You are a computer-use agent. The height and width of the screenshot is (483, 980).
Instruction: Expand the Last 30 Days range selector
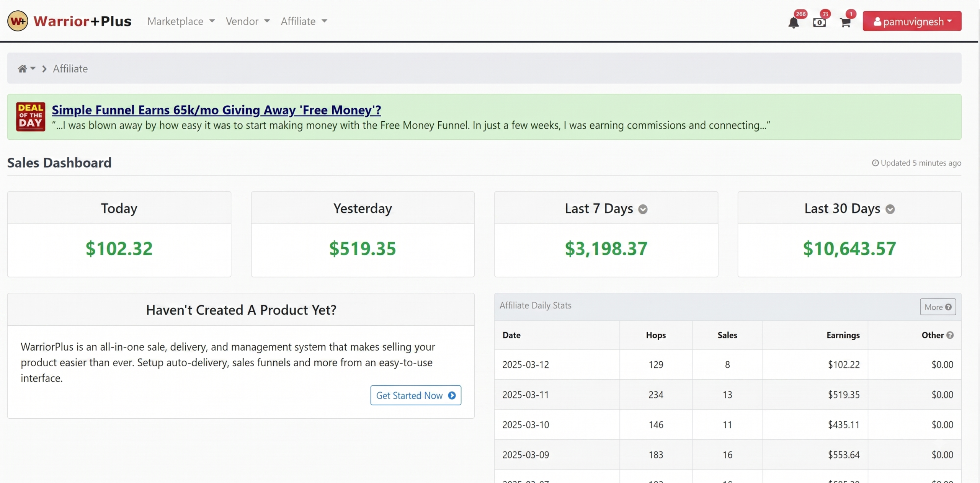(890, 209)
